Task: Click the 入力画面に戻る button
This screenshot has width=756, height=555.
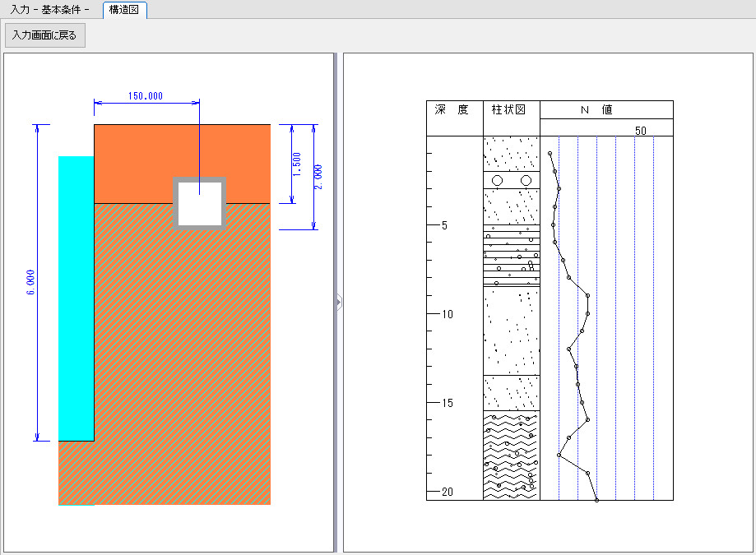Action: pyautogui.click(x=45, y=35)
